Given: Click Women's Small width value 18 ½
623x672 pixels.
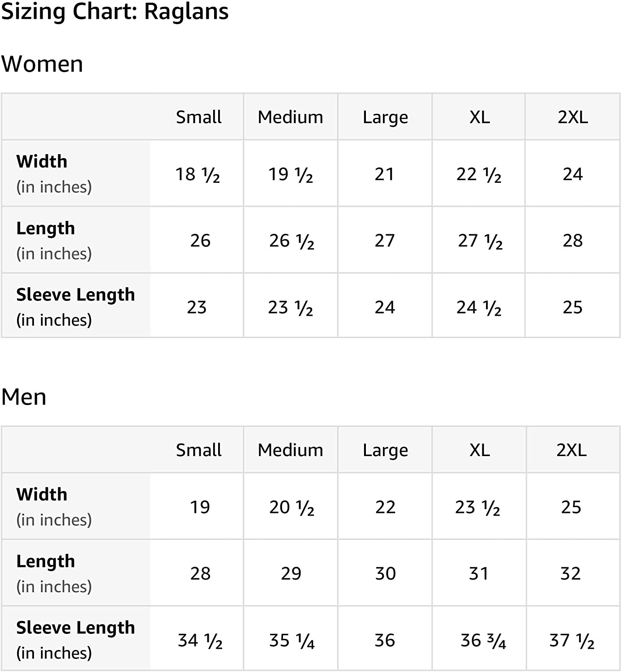Looking at the screenshot, I should click(198, 174).
